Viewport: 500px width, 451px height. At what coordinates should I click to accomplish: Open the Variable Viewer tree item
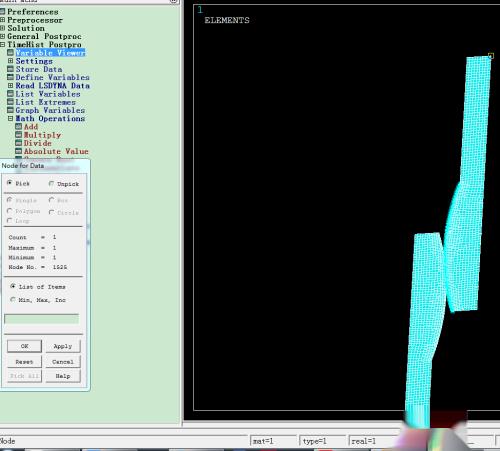coord(50,53)
